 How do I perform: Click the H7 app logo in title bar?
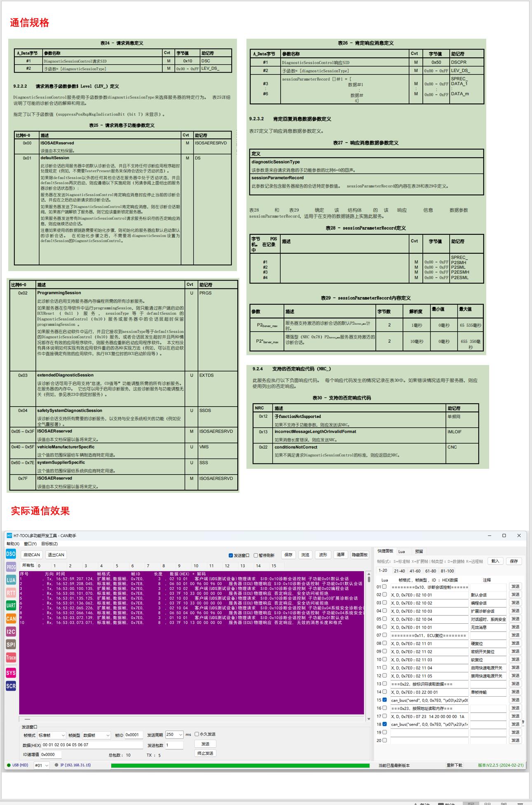tap(9, 536)
